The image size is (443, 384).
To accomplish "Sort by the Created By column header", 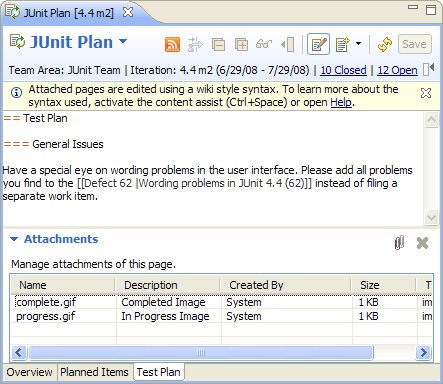I will point(285,285).
